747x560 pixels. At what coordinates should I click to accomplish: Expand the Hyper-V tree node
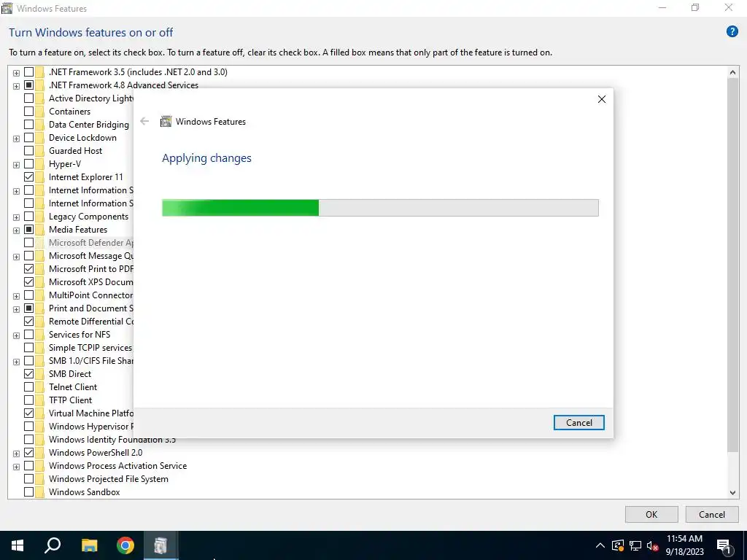point(16,165)
